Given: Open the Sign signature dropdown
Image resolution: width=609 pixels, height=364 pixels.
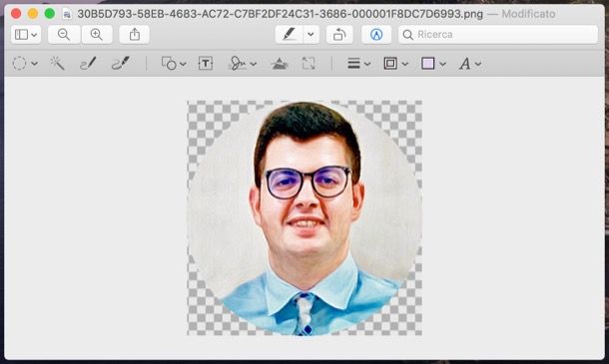Looking at the screenshot, I should pyautogui.click(x=243, y=63).
